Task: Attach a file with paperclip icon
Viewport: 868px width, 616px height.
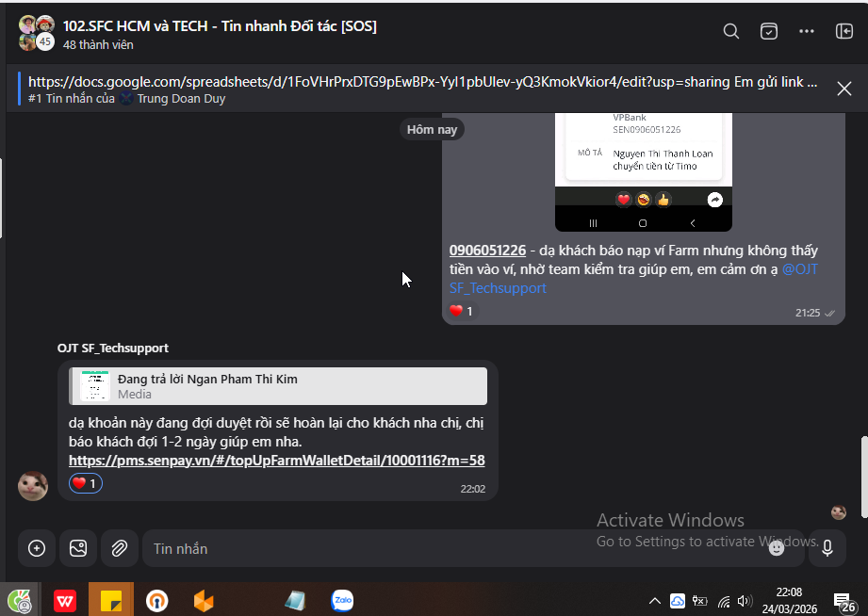Action: click(119, 548)
